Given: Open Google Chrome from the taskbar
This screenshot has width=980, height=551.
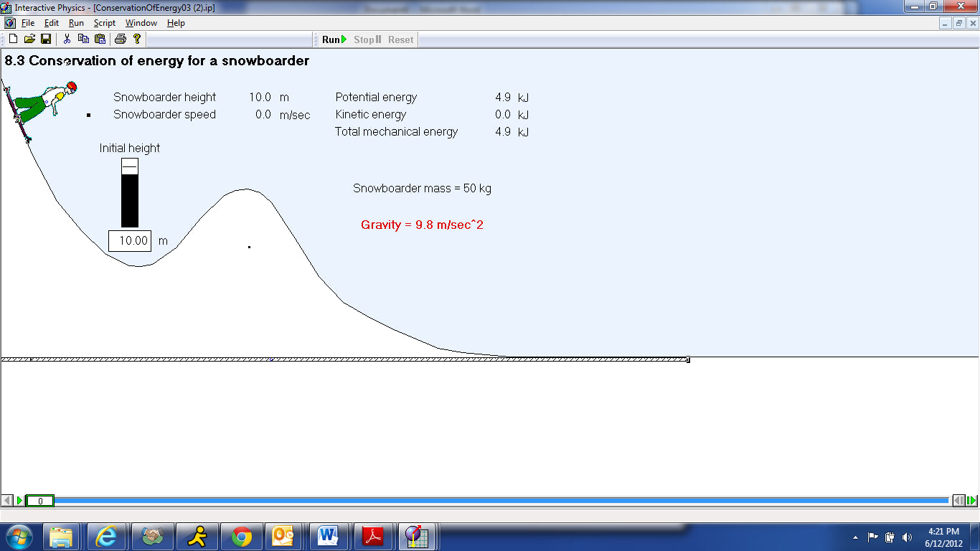Looking at the screenshot, I should click(x=242, y=537).
